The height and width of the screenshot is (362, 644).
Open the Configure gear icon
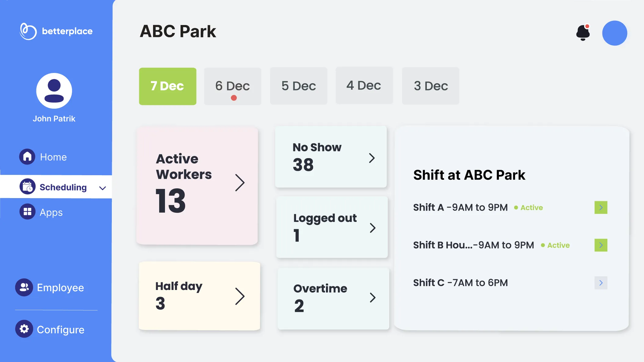click(24, 329)
